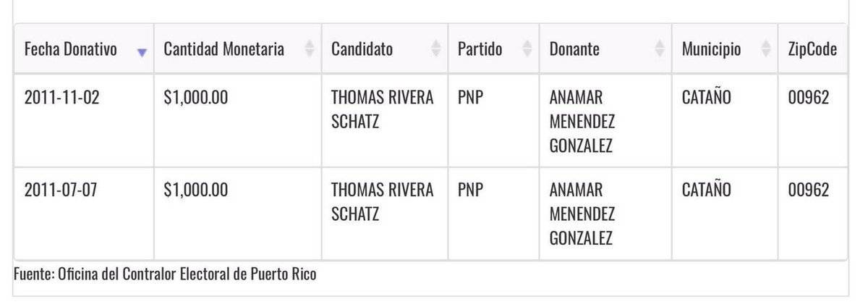Click the Partido column sort icon
Screen dimensions: 868x302
pos(527,49)
